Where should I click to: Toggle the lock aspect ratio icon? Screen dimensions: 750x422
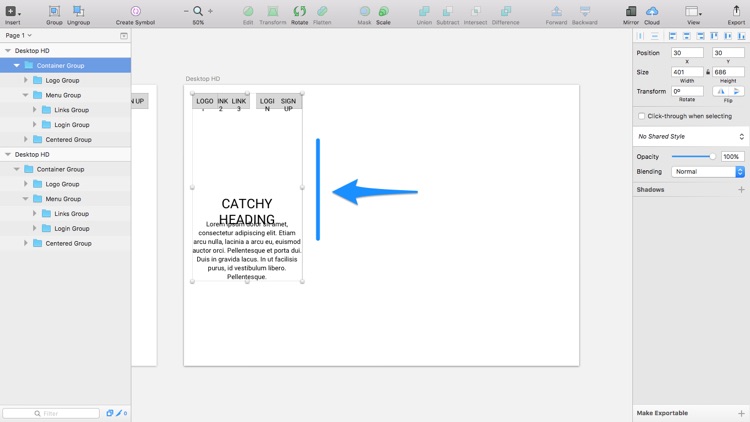tap(707, 72)
